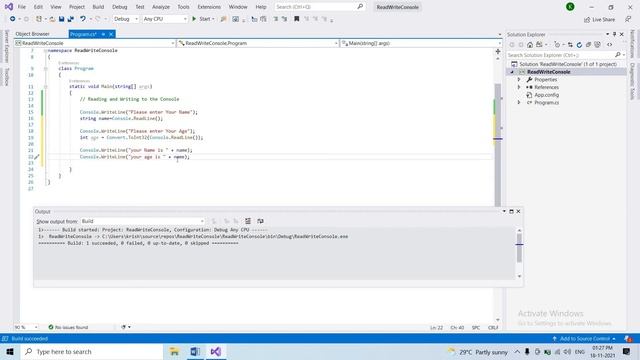Click the Start debugging button
This screenshot has height=360, width=640.
pyautogui.click(x=202, y=19)
